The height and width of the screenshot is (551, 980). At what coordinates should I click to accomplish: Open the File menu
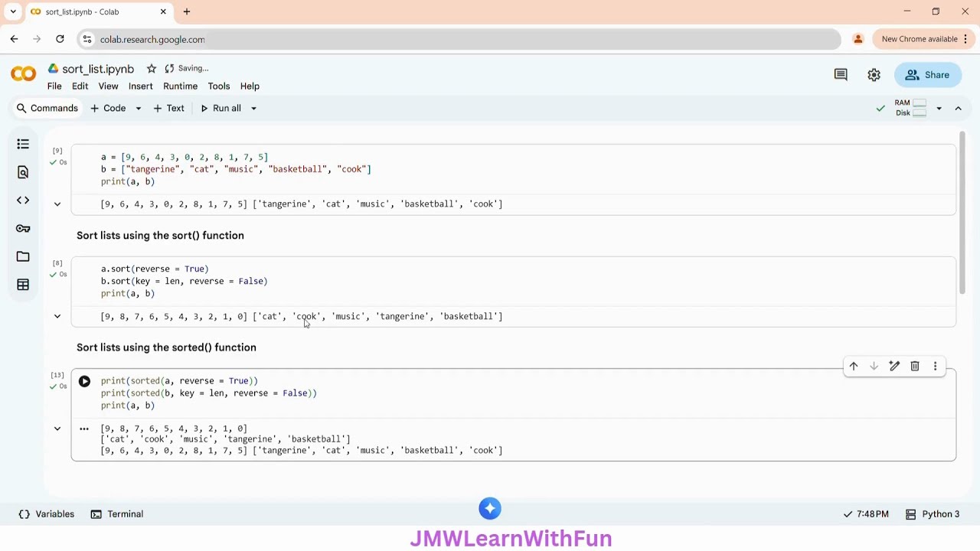point(54,86)
